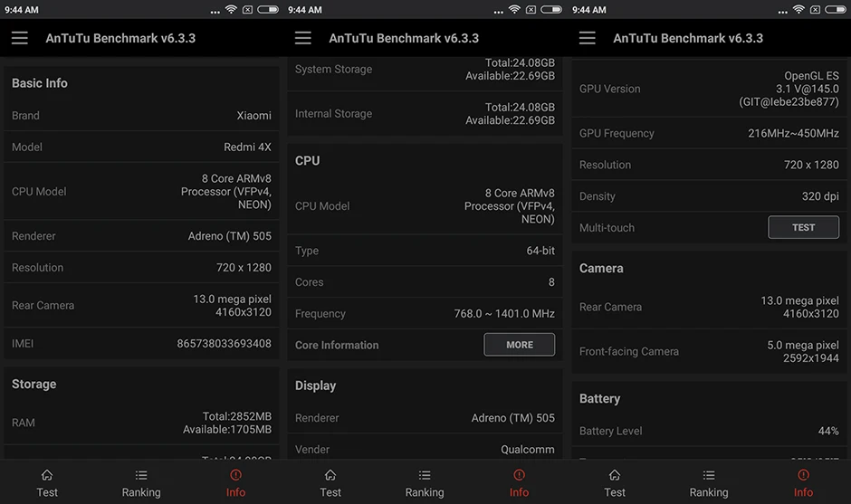Viewport: 851px width, 504px height.
Task: Select CPU Type value 64-bit
Action: point(540,251)
